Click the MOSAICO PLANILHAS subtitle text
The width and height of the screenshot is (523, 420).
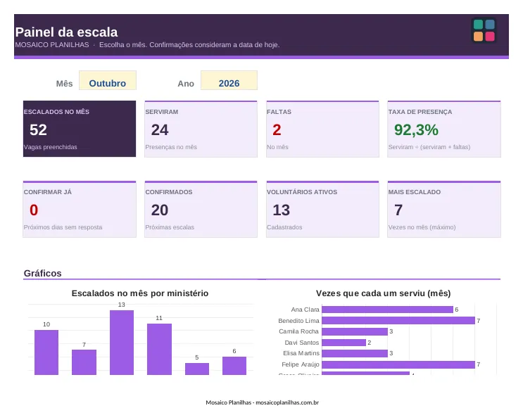pyautogui.click(x=52, y=45)
